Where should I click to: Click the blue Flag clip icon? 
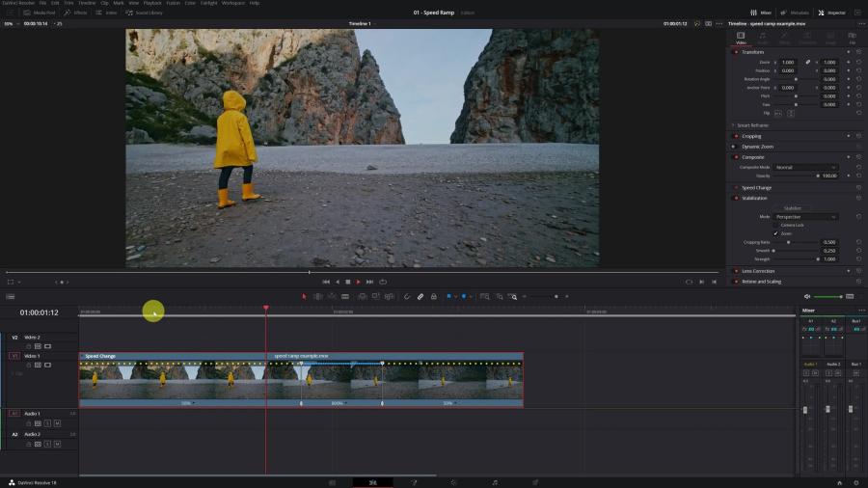(448, 297)
